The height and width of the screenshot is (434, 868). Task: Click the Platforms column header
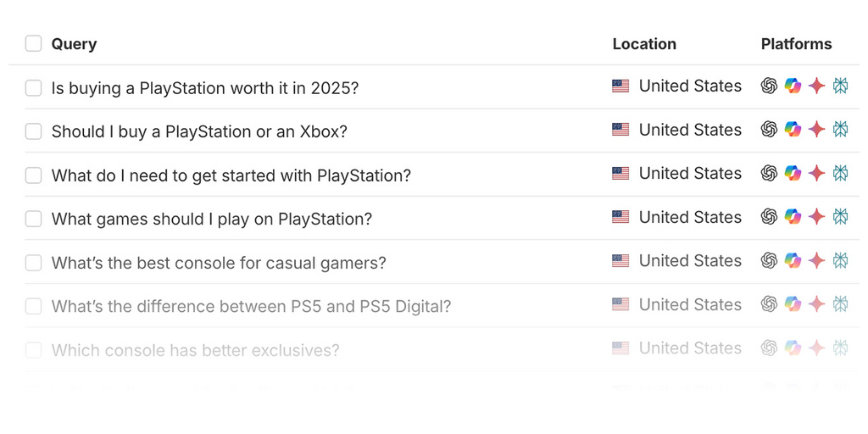796,44
